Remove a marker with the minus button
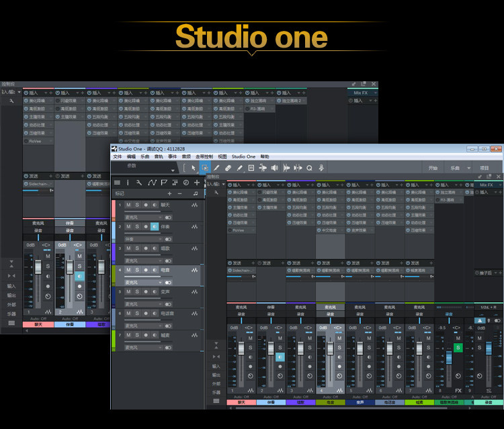 pos(179,193)
